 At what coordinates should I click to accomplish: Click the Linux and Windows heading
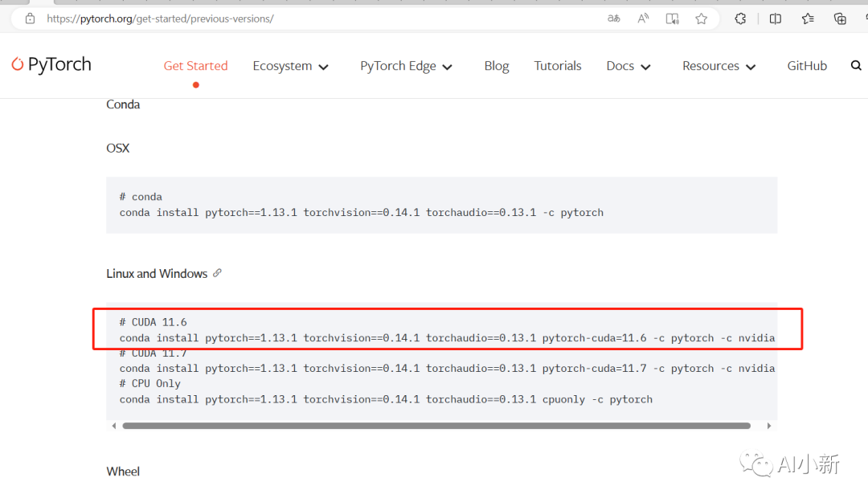[157, 273]
